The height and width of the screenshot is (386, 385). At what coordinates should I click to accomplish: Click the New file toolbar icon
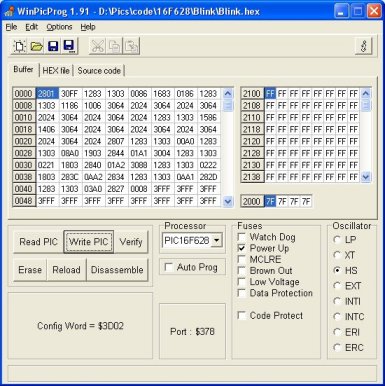click(x=19, y=46)
